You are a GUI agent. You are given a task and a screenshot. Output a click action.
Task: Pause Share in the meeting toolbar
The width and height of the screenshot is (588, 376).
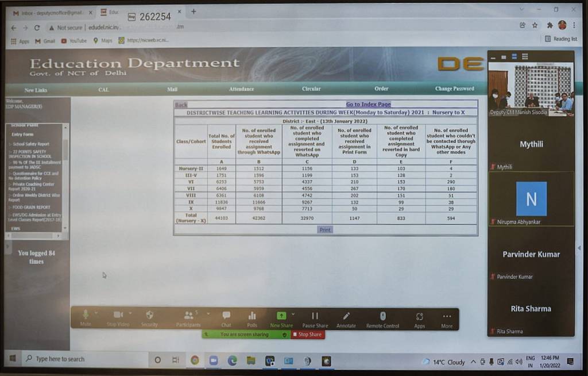pyautogui.click(x=315, y=317)
